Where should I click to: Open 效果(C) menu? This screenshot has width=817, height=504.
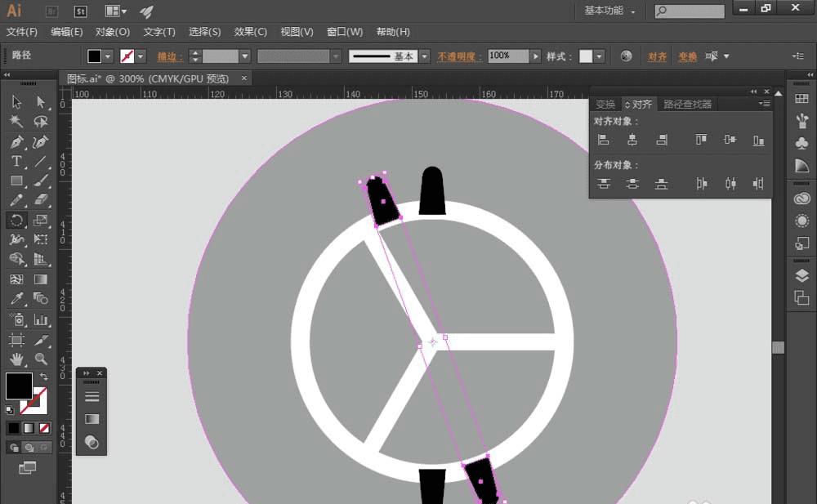[x=251, y=32]
